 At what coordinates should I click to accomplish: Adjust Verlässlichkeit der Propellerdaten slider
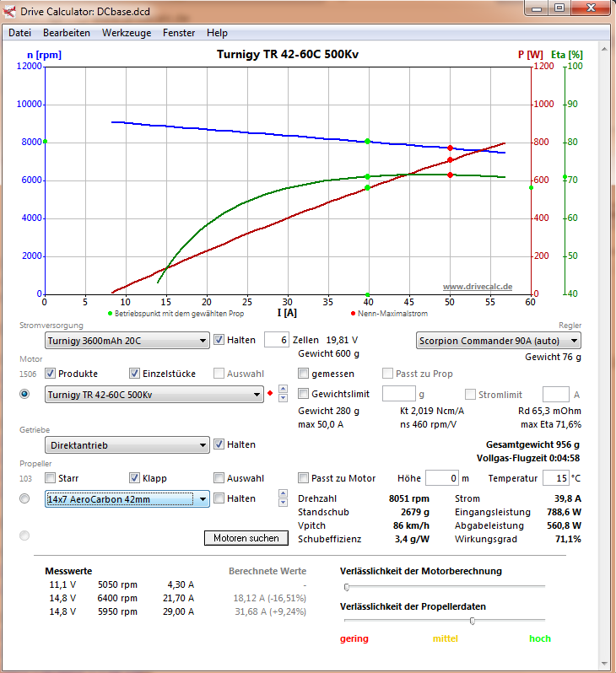[473, 621]
